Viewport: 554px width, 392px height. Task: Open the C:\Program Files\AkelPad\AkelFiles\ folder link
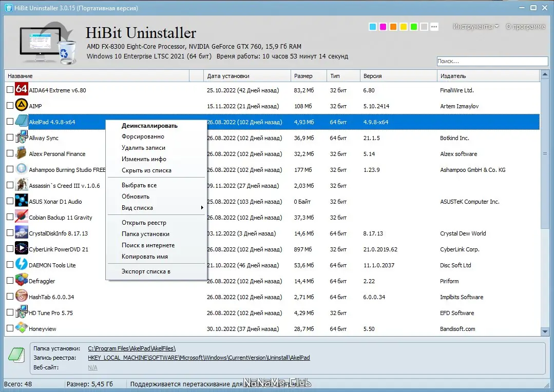[132, 348]
